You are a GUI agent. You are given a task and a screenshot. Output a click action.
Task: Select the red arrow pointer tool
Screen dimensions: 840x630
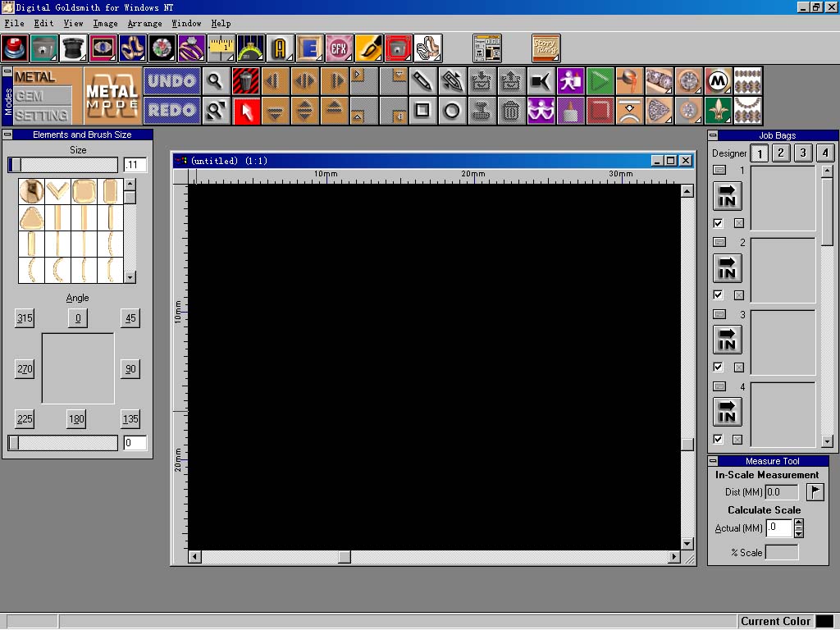[246, 111]
